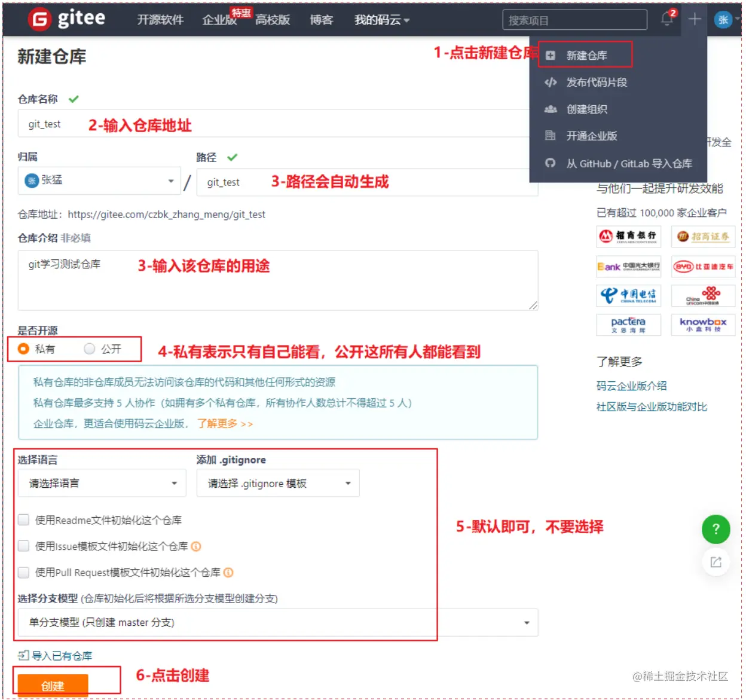Open the 请选择语言 dropdown

(x=102, y=483)
